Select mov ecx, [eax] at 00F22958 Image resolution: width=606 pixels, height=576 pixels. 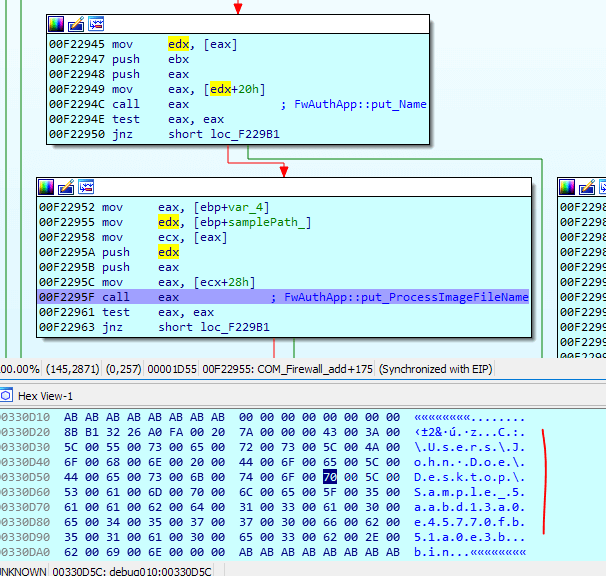pos(133,238)
